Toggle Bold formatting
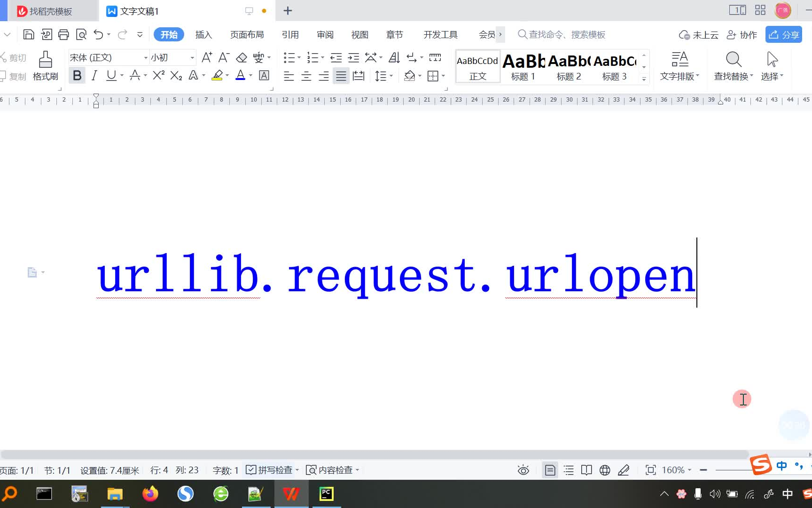 pyautogui.click(x=77, y=75)
